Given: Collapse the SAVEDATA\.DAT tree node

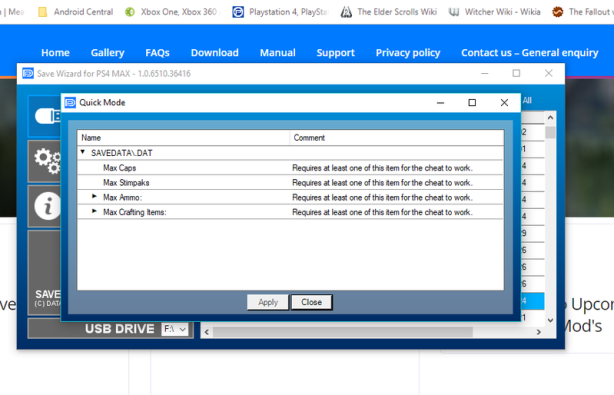Looking at the screenshot, I should pyautogui.click(x=83, y=152).
